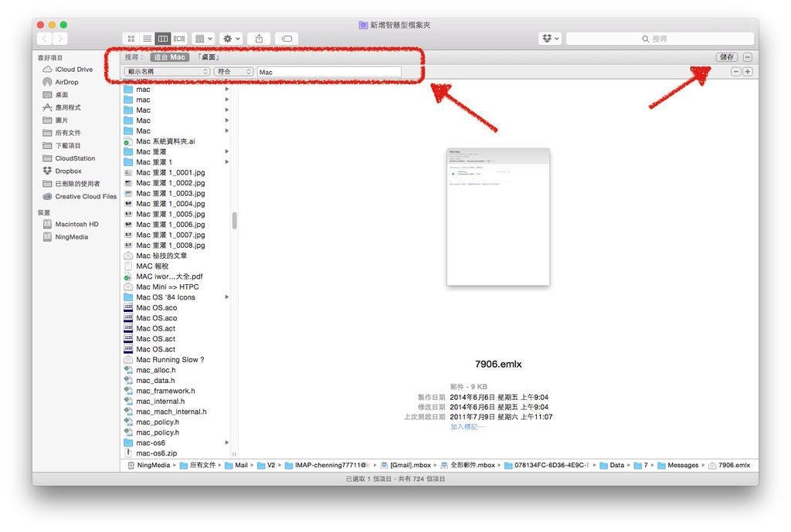Viewport: 791px width, 532px height.
Task: Expand the Mac 重灌 1 folder arrow
Action: pyautogui.click(x=227, y=162)
